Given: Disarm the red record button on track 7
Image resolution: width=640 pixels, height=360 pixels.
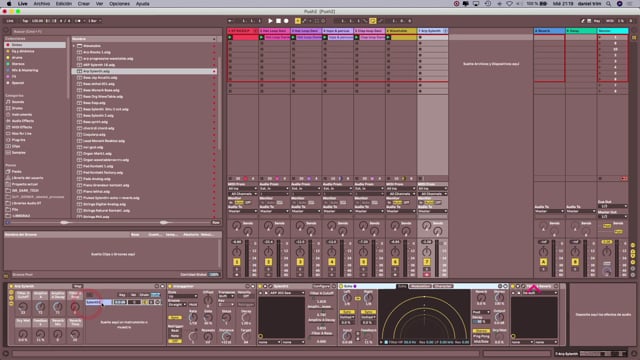Looking at the screenshot, I should pos(427,275).
